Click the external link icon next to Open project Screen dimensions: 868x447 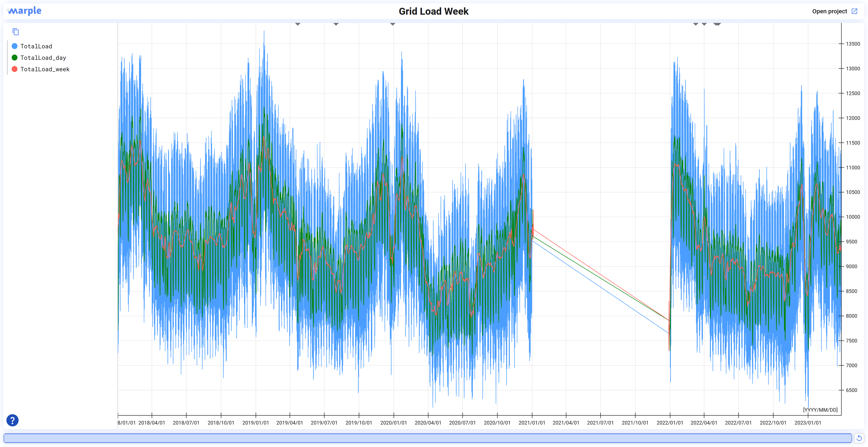pyautogui.click(x=854, y=11)
